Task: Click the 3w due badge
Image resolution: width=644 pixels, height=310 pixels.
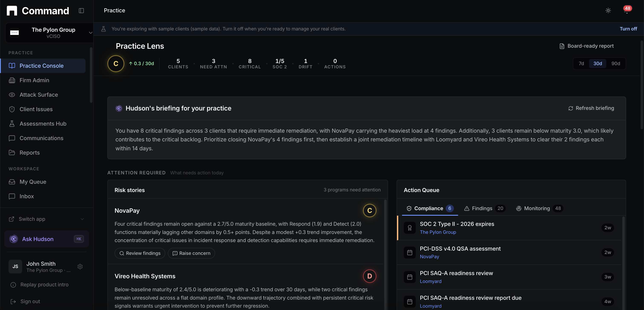Action: coord(608,277)
